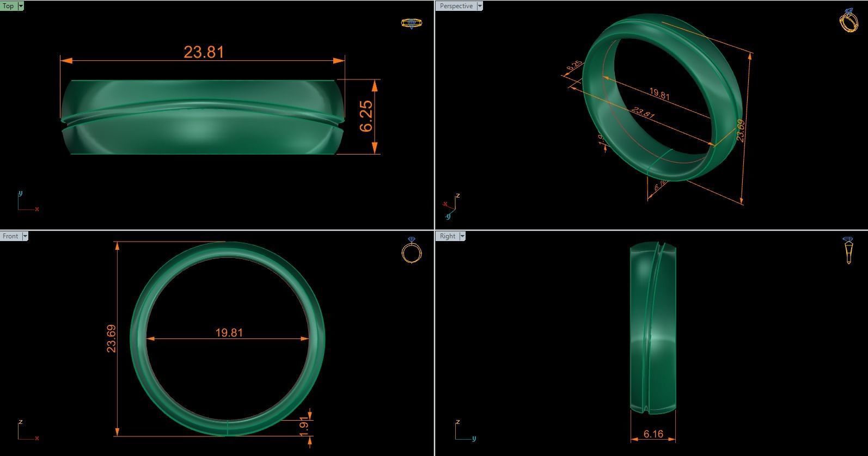Select the green ring model in Top viewport

[x=203, y=118]
